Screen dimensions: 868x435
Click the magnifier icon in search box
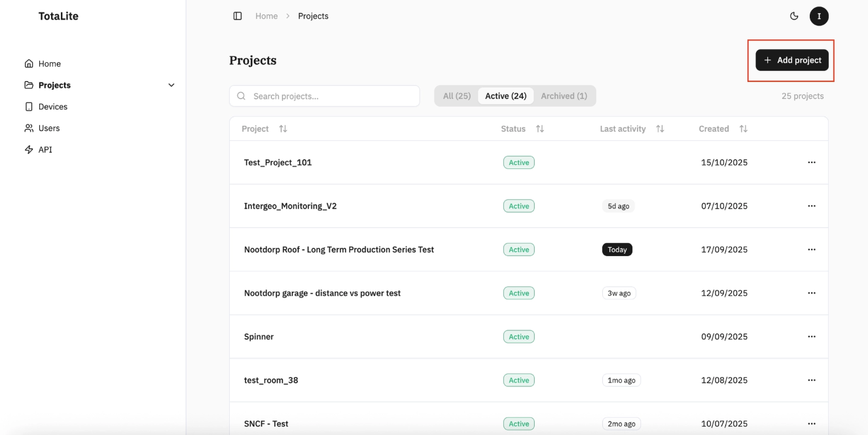pyautogui.click(x=241, y=96)
